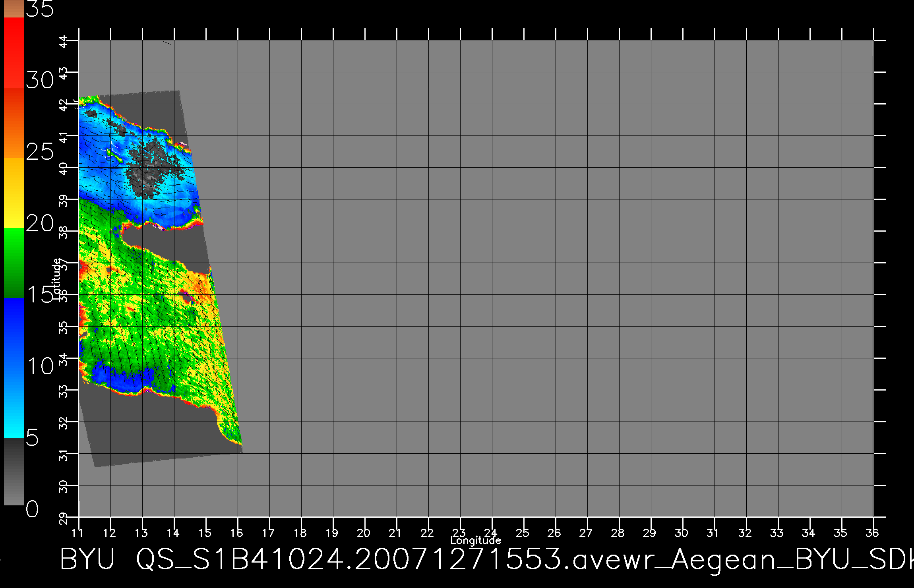This screenshot has width=914, height=588.
Task: Click latitude axis tick label 43
Action: 64,73
